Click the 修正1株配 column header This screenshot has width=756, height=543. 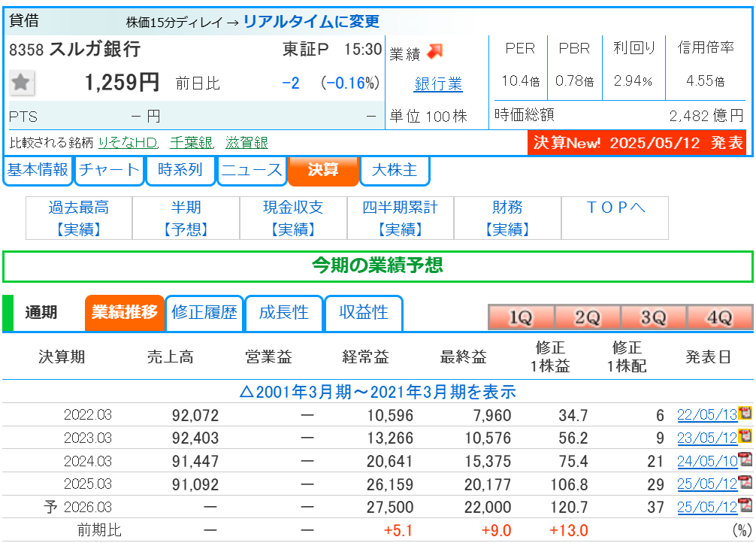click(x=627, y=356)
